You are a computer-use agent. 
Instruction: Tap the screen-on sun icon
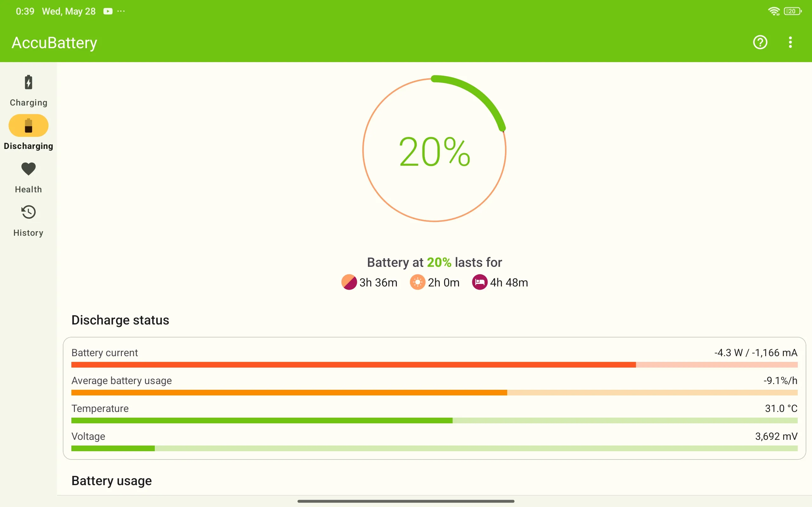point(417,282)
